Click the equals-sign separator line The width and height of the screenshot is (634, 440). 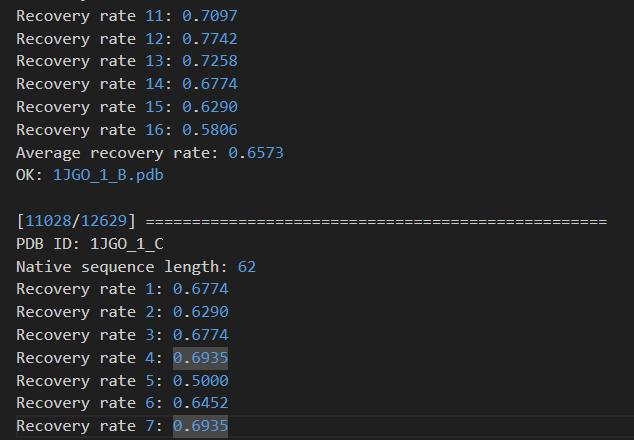tap(381, 221)
